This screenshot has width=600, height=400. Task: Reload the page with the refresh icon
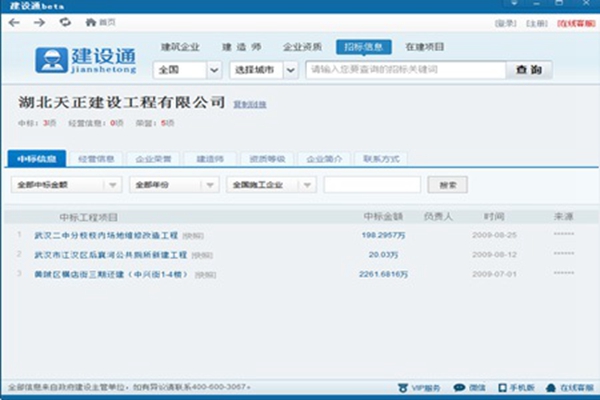[65, 22]
